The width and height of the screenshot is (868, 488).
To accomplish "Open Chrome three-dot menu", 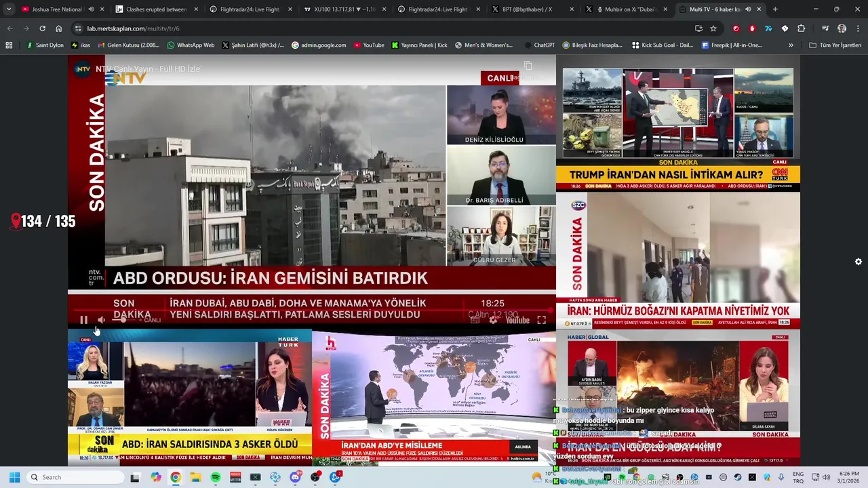I will [858, 28].
